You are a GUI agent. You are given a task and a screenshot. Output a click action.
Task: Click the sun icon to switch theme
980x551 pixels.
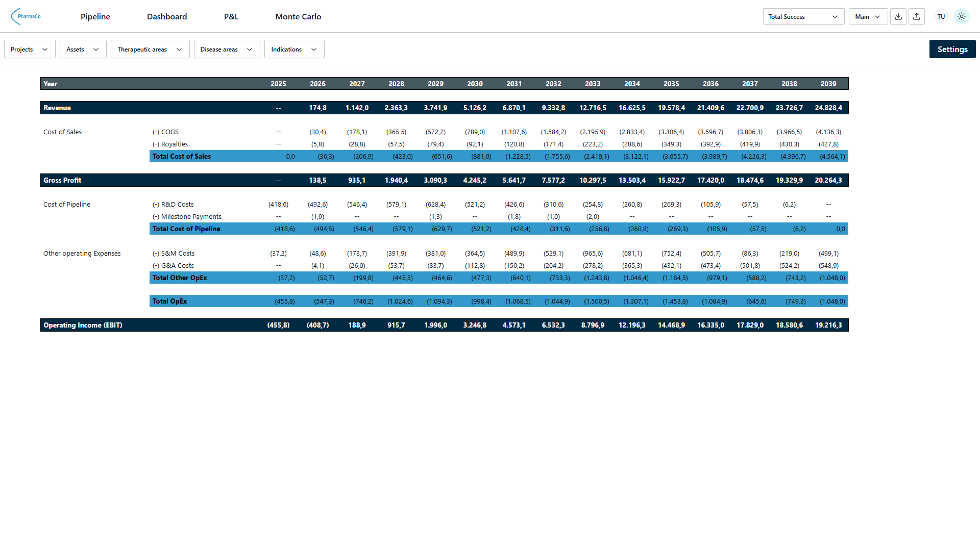pyautogui.click(x=962, y=16)
